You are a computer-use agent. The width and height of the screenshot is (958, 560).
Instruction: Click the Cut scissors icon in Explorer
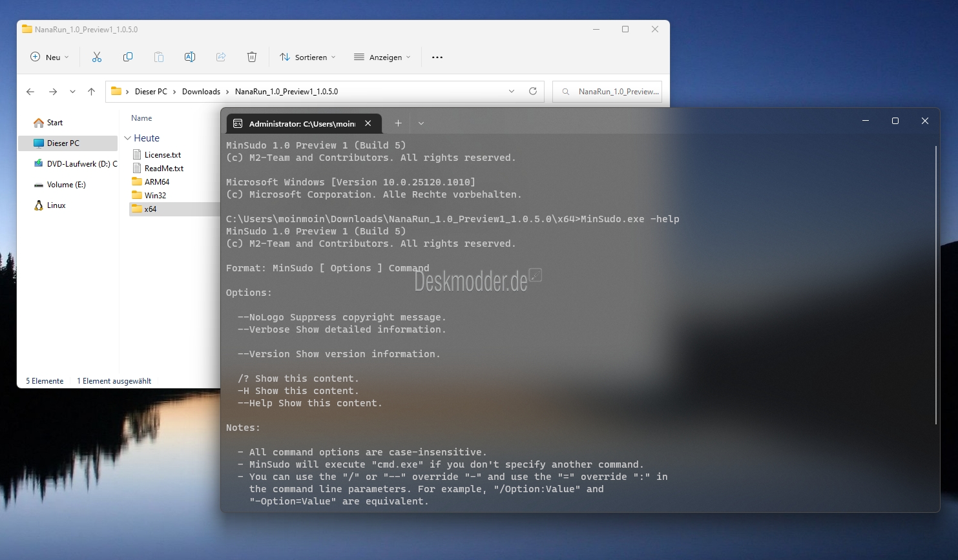tap(97, 57)
